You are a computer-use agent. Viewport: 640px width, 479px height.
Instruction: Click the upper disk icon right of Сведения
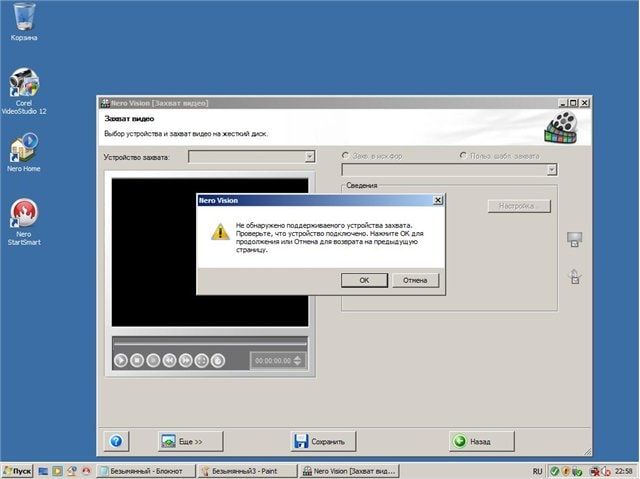click(575, 239)
